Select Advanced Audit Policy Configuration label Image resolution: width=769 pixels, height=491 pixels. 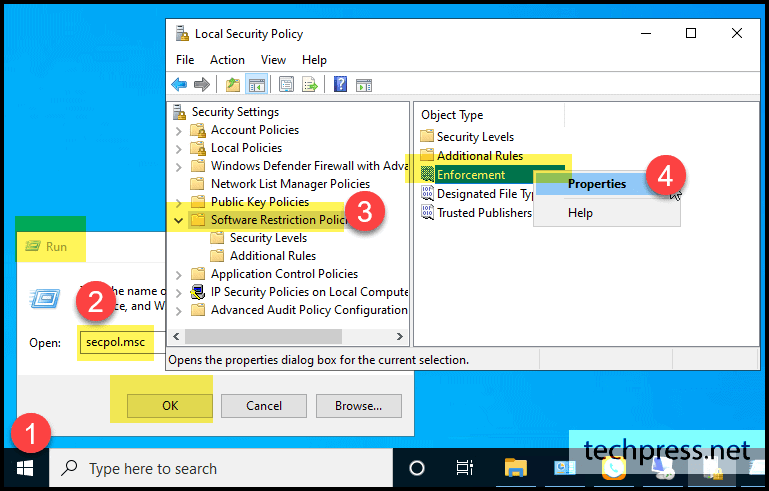309,310
